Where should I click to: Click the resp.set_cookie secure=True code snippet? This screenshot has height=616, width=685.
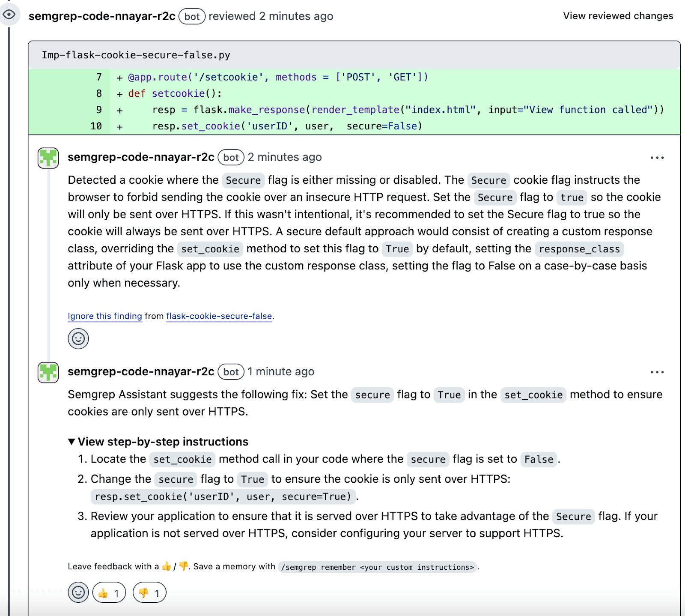(x=223, y=496)
